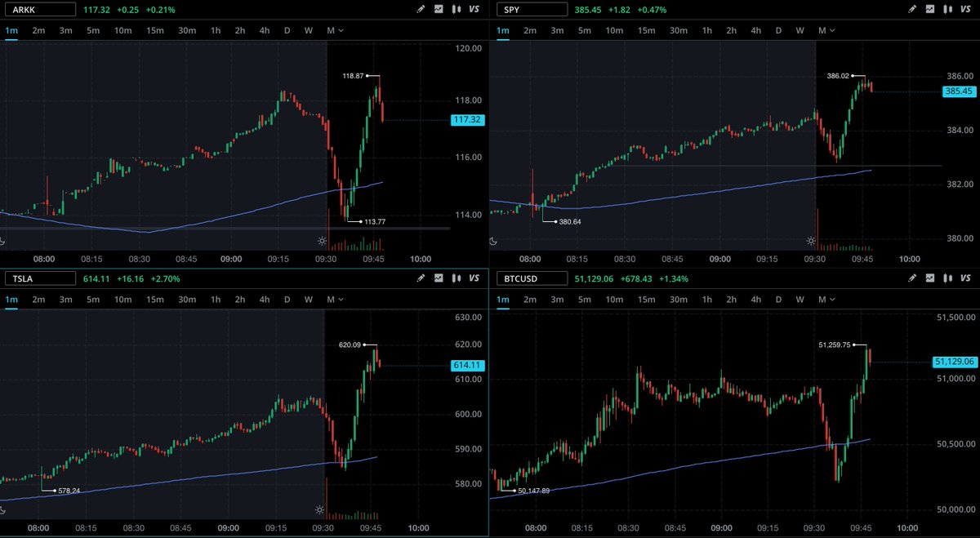Click the 385.45 current price tag

(x=960, y=91)
